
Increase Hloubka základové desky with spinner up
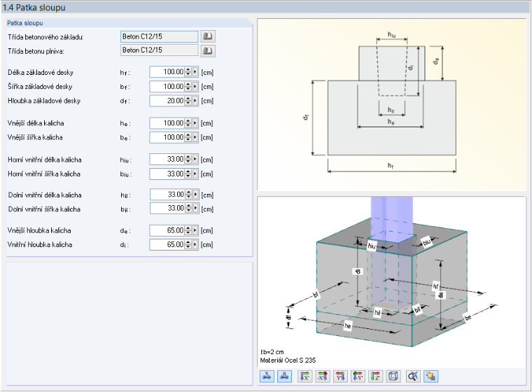(188, 99)
